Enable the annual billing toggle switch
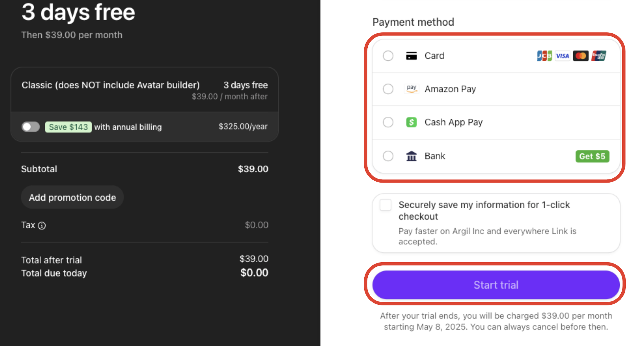644x346 pixels. pos(31,127)
